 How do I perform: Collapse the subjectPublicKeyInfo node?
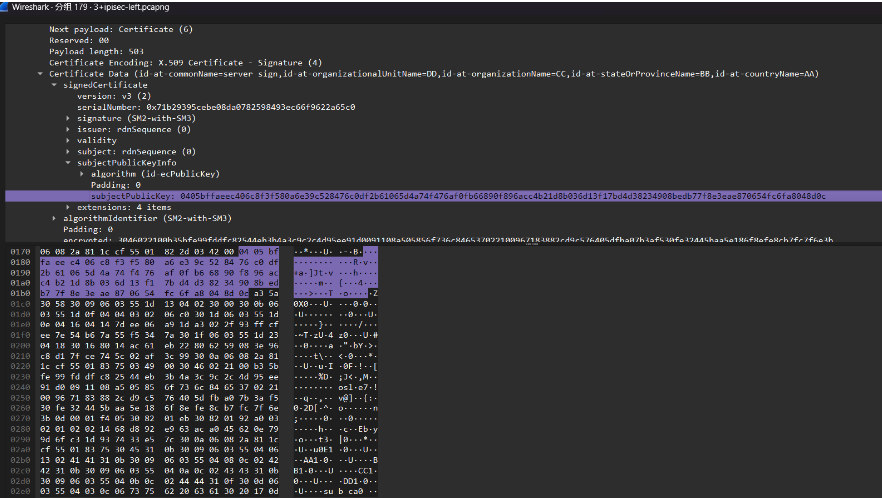tap(68, 163)
